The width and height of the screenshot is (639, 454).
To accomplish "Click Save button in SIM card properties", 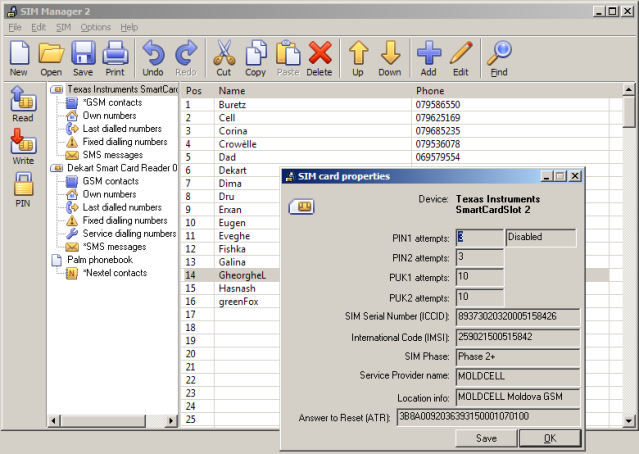I will (486, 438).
